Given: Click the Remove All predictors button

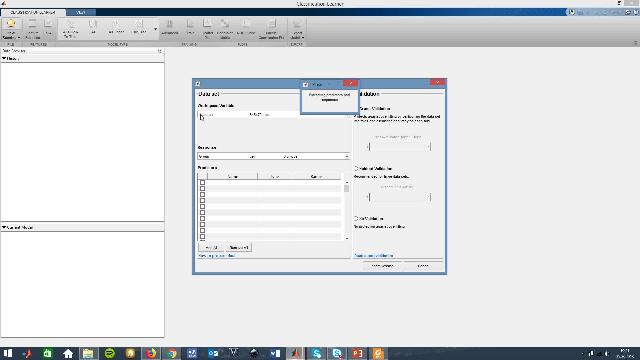Looking at the screenshot, I should (x=239, y=247).
